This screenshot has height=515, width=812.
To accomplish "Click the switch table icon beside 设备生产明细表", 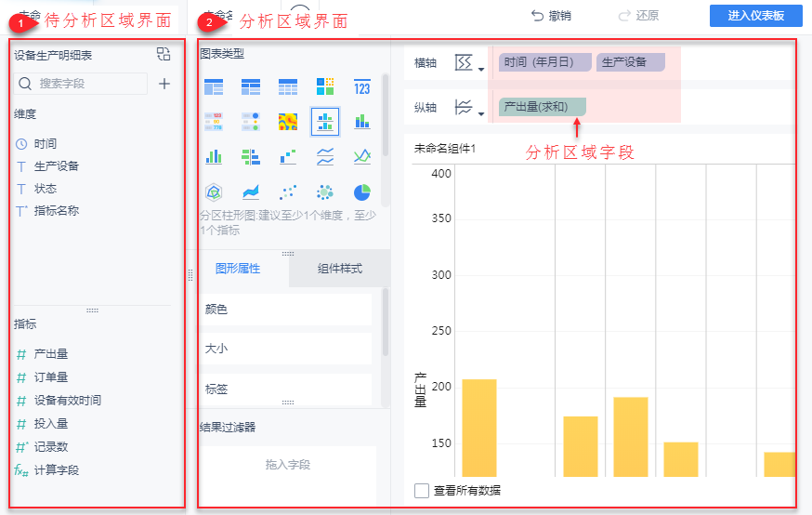I will [x=164, y=54].
